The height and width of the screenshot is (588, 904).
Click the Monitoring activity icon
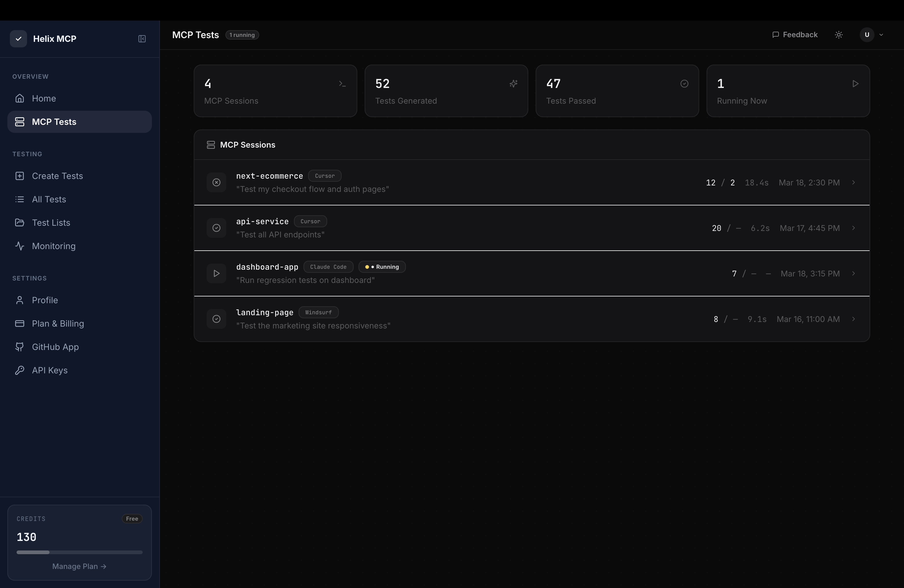point(20,246)
